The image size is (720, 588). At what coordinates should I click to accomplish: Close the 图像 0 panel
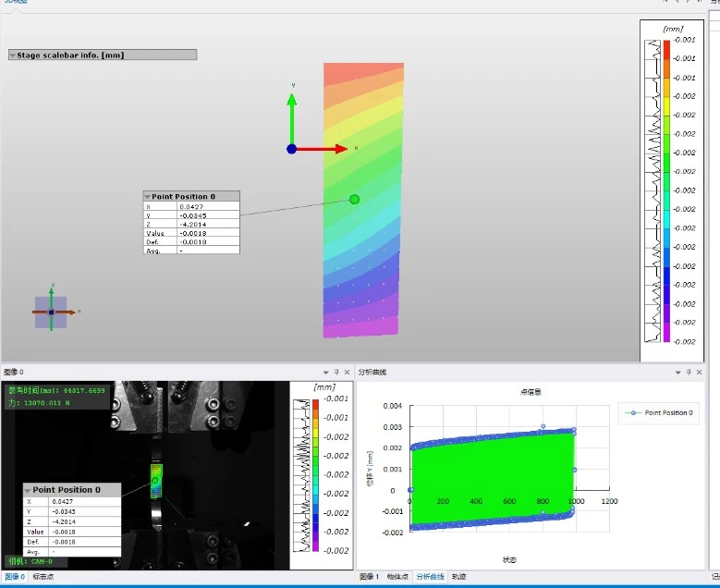click(x=347, y=372)
